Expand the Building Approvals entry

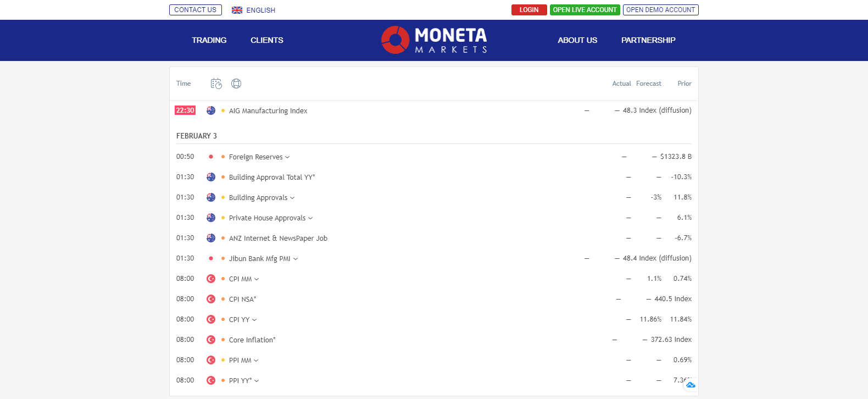pyautogui.click(x=293, y=197)
